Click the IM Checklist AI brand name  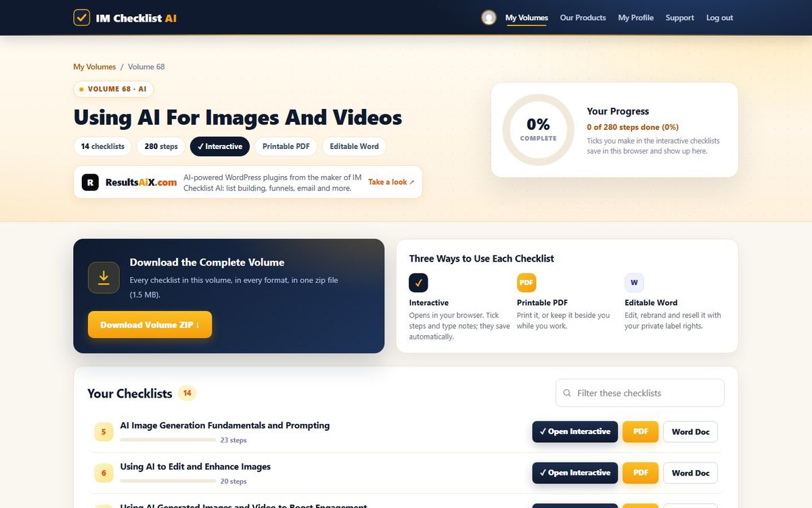pos(136,18)
